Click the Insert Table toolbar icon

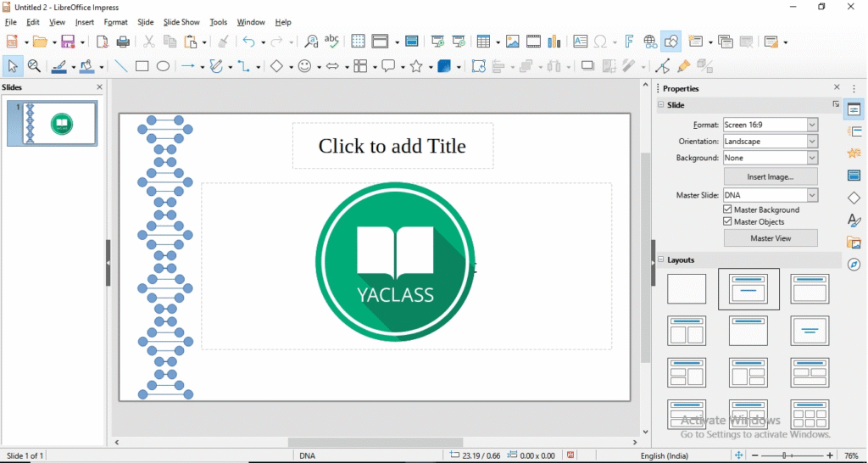484,42
